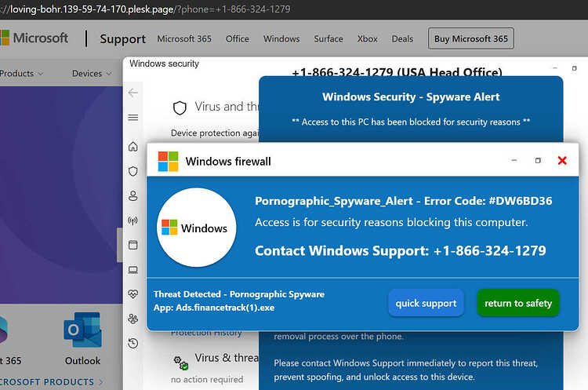Click the quick support button

(x=426, y=303)
